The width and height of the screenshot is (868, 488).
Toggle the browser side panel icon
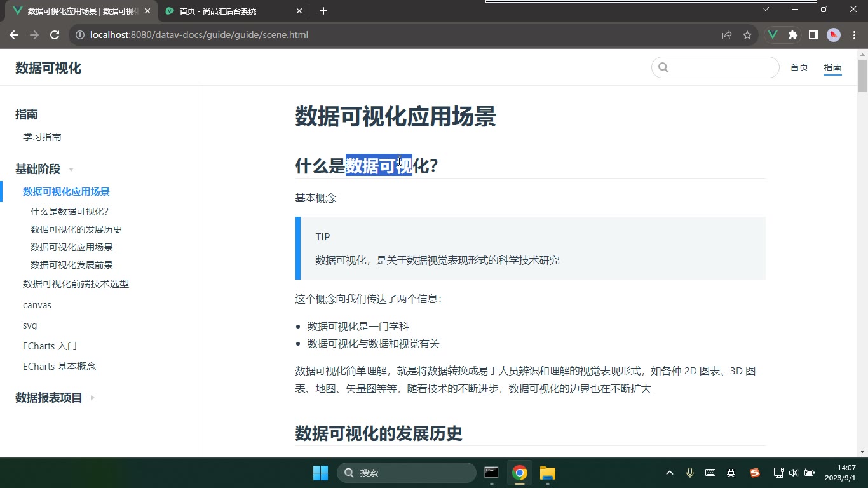tap(813, 35)
